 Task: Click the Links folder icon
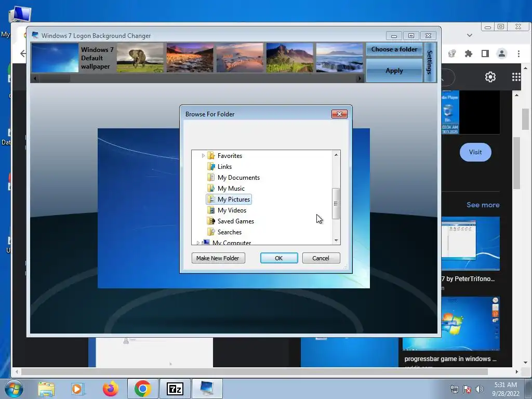tap(211, 167)
